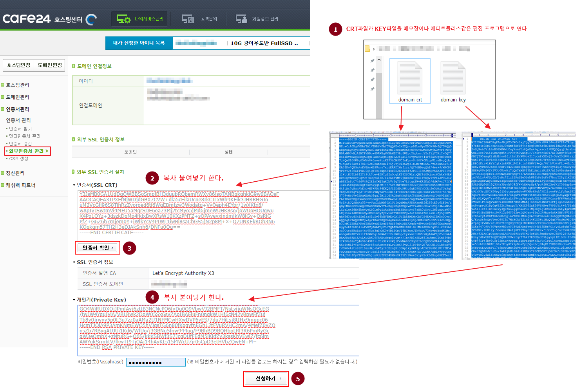
Task: Click the 인증서 확인 button
Action: tap(98, 248)
